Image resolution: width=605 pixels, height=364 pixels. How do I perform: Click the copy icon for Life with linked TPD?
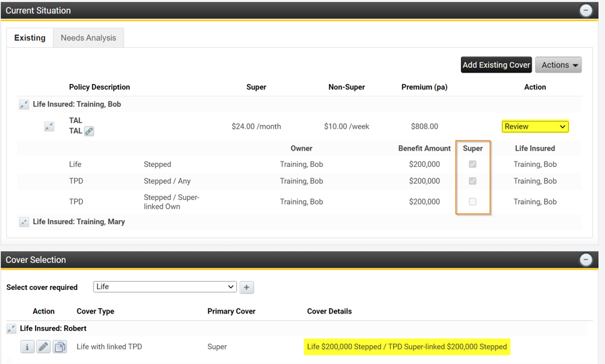[60, 347]
